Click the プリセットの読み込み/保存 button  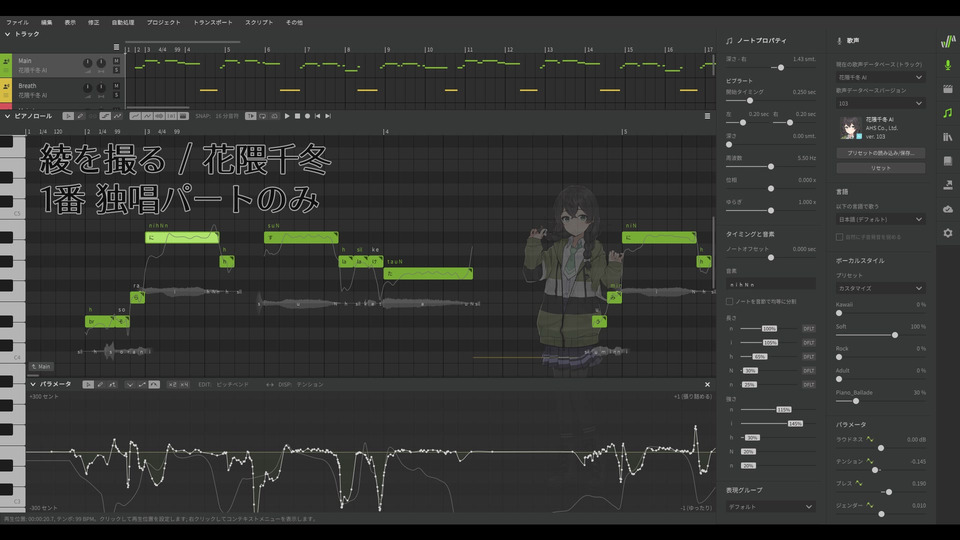[x=880, y=153]
